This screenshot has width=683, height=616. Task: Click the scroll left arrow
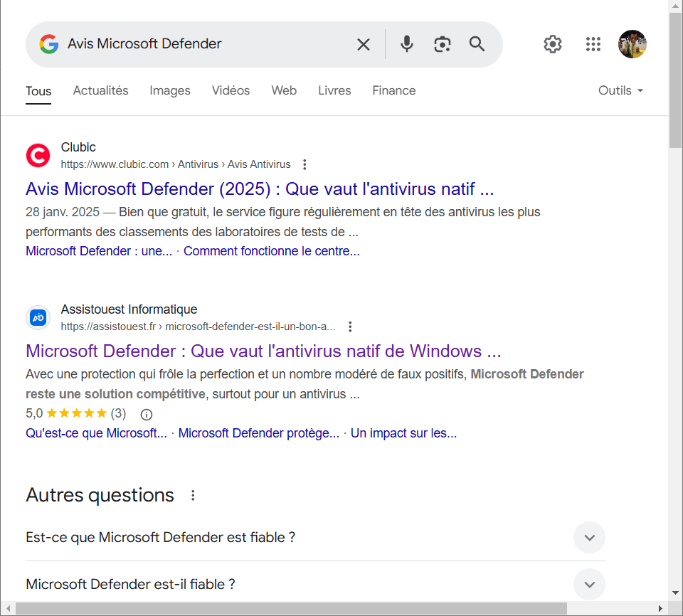tap(8, 609)
